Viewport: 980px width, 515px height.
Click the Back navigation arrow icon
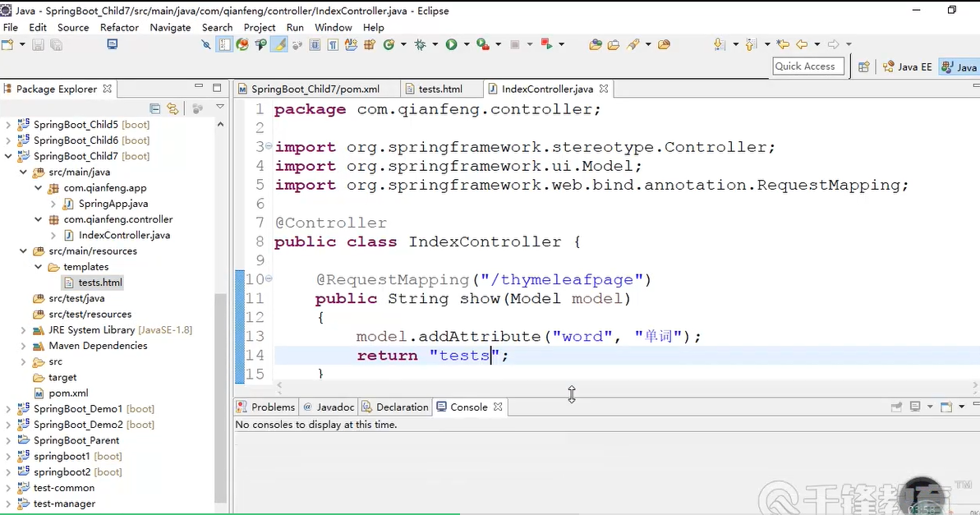[x=802, y=44]
